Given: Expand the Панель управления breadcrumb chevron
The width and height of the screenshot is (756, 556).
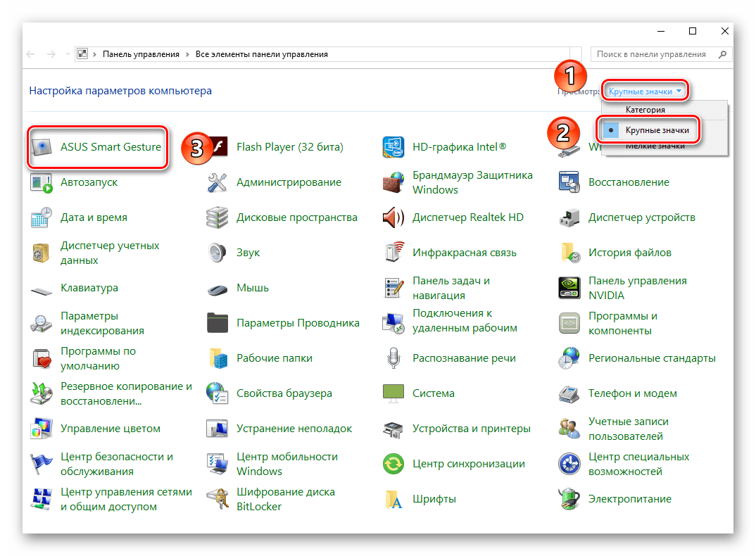Looking at the screenshot, I should click(186, 54).
